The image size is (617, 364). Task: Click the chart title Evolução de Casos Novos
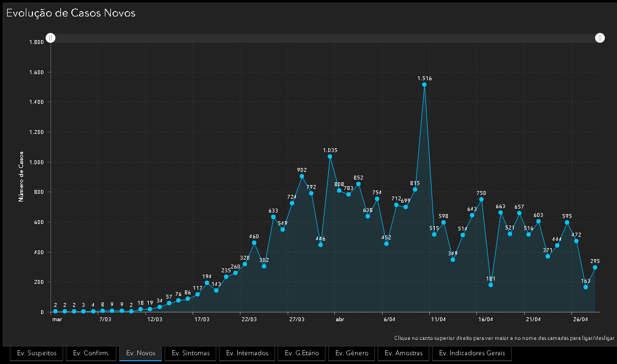[x=71, y=13]
